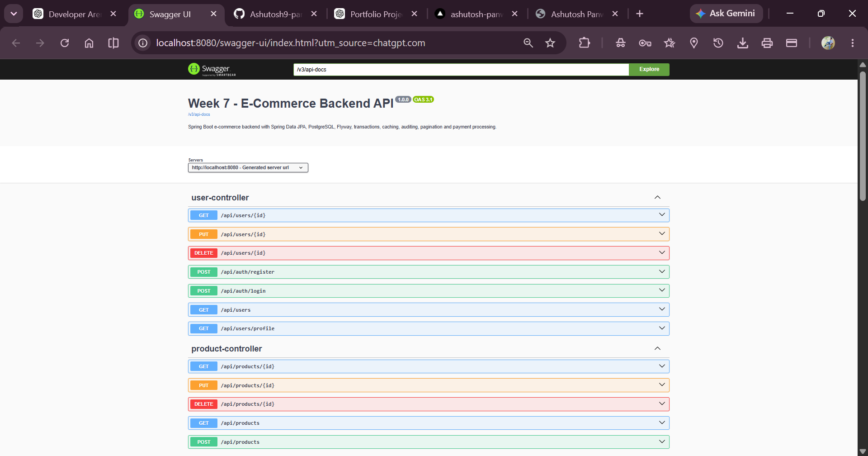Open the downloads icon in toolbar
The width and height of the screenshot is (868, 456).
743,43
